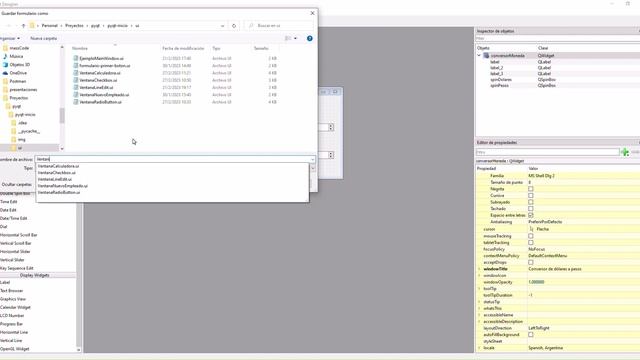Screen dimensions: 640x360
Task: Enable the tabletTracking checkbox
Action: coord(531,242)
